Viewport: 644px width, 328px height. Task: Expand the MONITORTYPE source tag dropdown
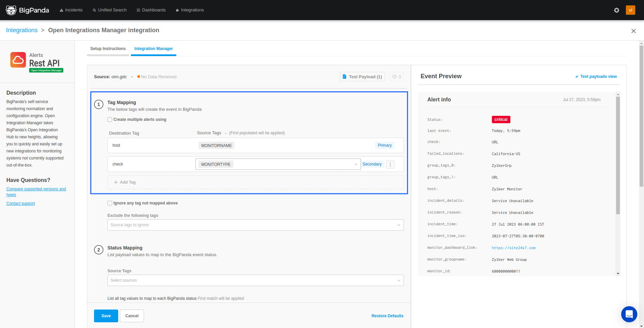[356, 164]
